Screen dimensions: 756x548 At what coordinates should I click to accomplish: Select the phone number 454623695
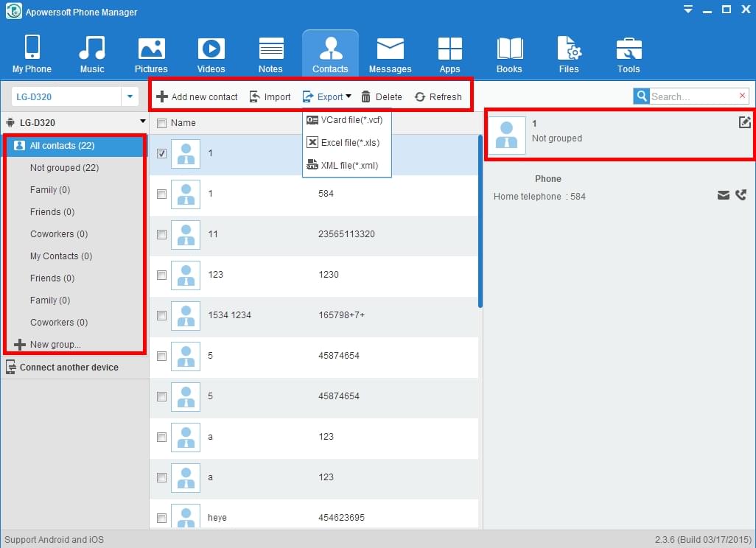click(x=341, y=518)
